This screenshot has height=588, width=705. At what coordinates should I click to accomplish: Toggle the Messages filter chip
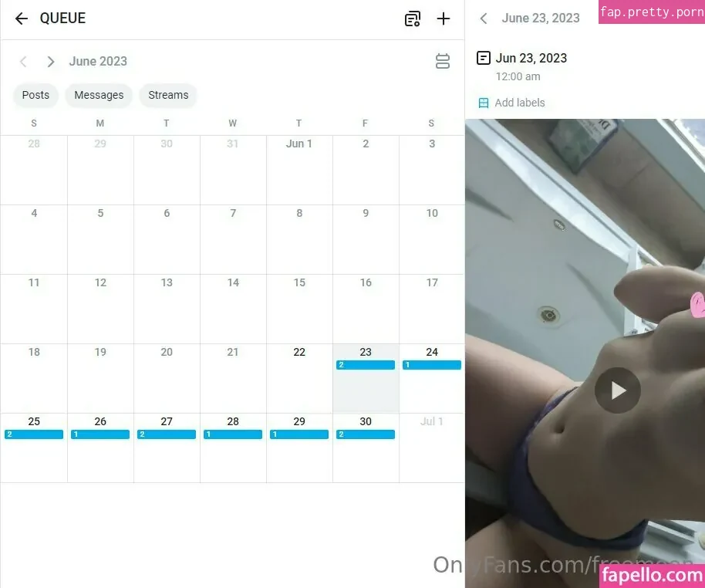point(99,95)
